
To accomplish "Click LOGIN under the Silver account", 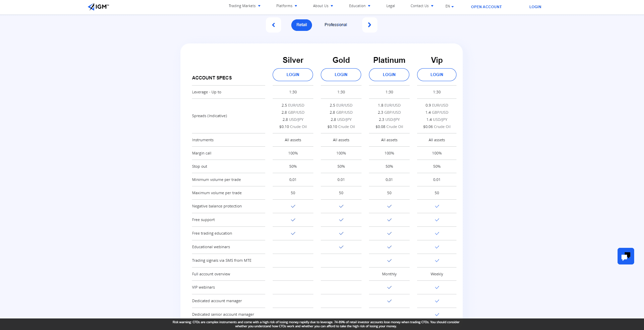I will point(293,74).
